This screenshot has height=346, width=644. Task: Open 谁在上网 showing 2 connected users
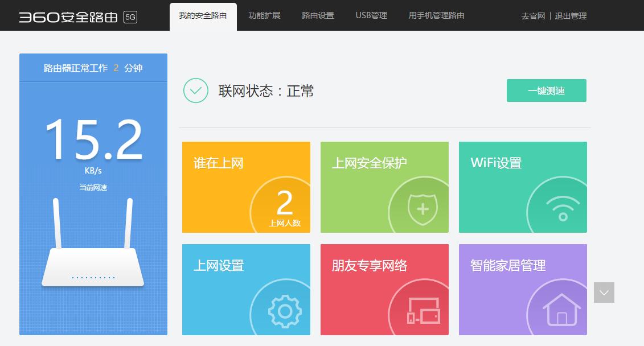pyautogui.click(x=246, y=187)
